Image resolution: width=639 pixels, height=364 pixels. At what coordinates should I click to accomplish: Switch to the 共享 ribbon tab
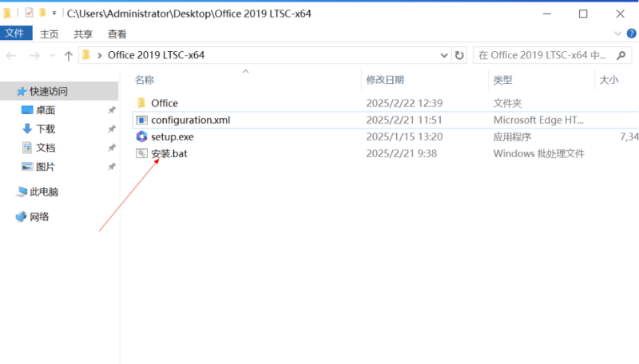(83, 34)
